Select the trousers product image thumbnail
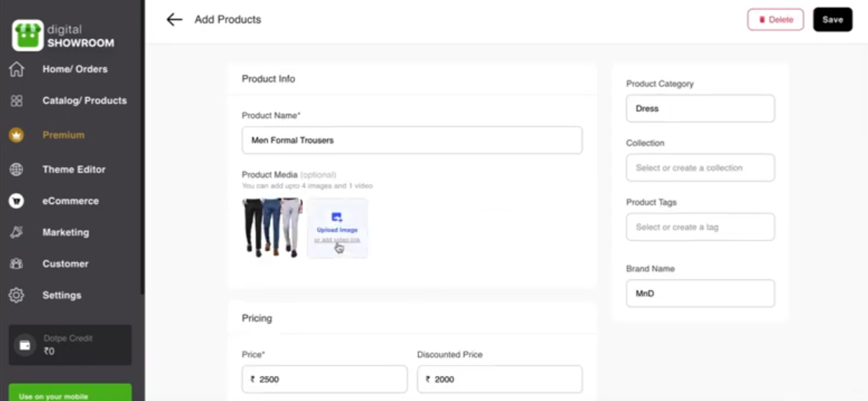Viewport: 868px width, 401px height. point(272,227)
